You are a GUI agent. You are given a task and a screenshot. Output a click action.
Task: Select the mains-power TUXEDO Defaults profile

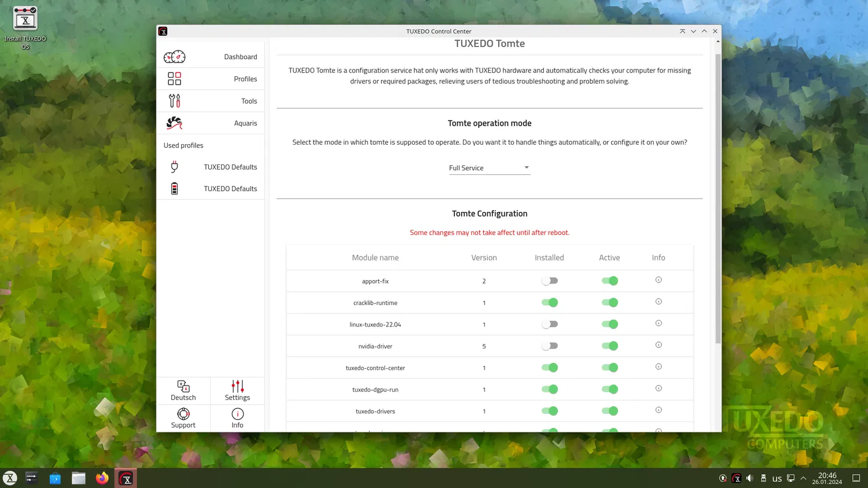click(211, 167)
